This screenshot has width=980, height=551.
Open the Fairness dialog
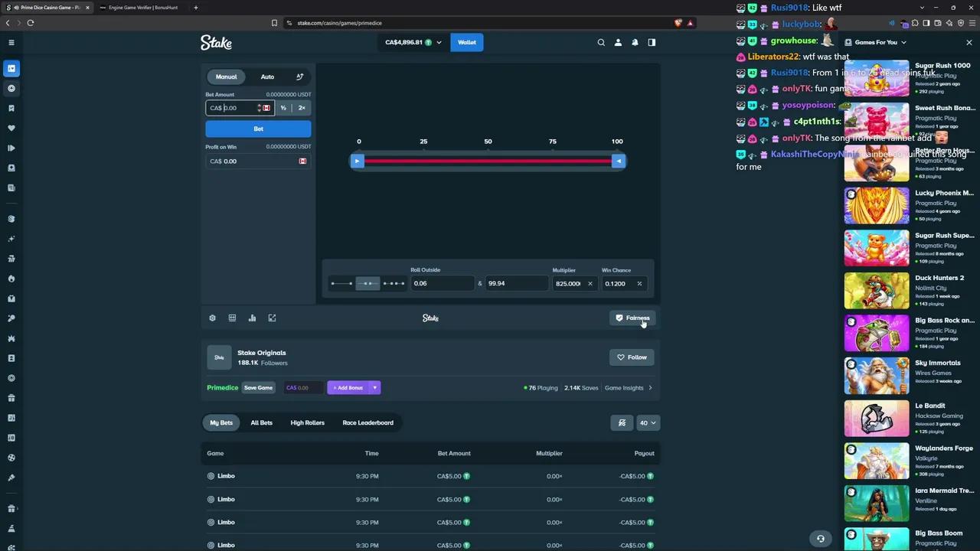[632, 318]
